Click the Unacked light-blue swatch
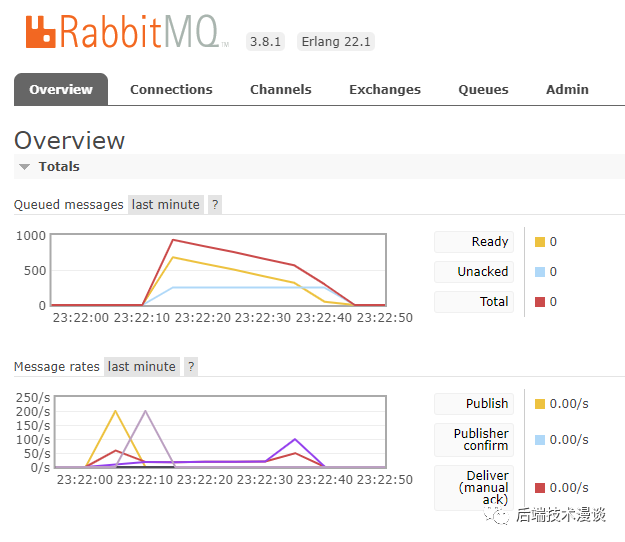Screen dimensions: 625x542 pyautogui.click(x=540, y=272)
